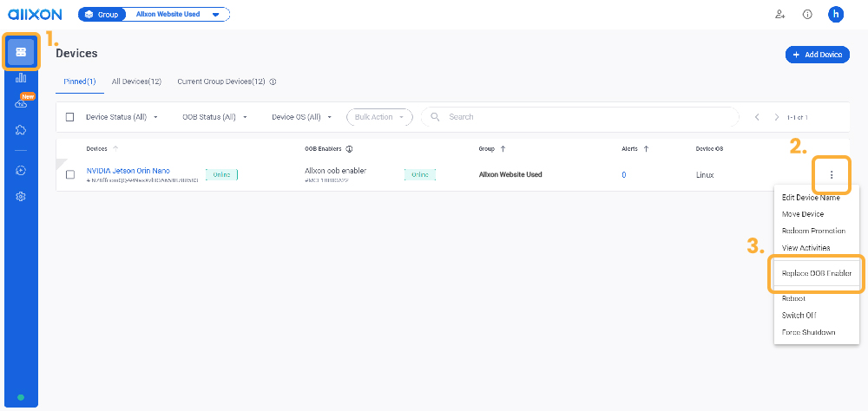Switch to All Devices(12) tab

click(136, 82)
